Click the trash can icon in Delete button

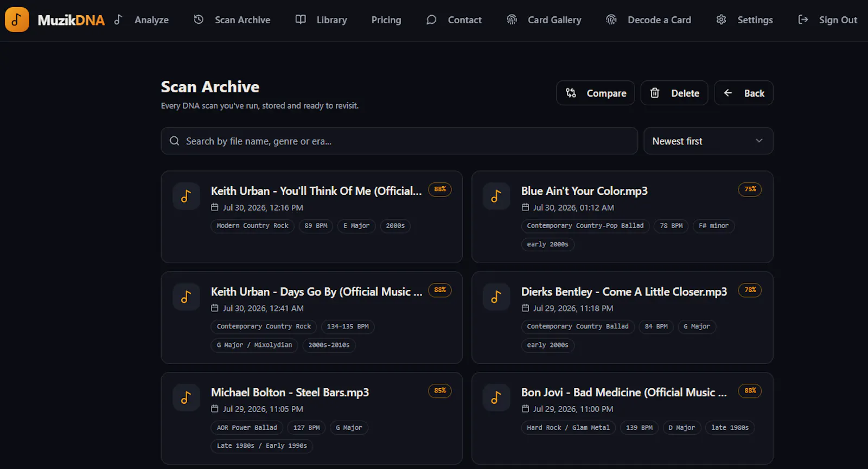click(655, 93)
